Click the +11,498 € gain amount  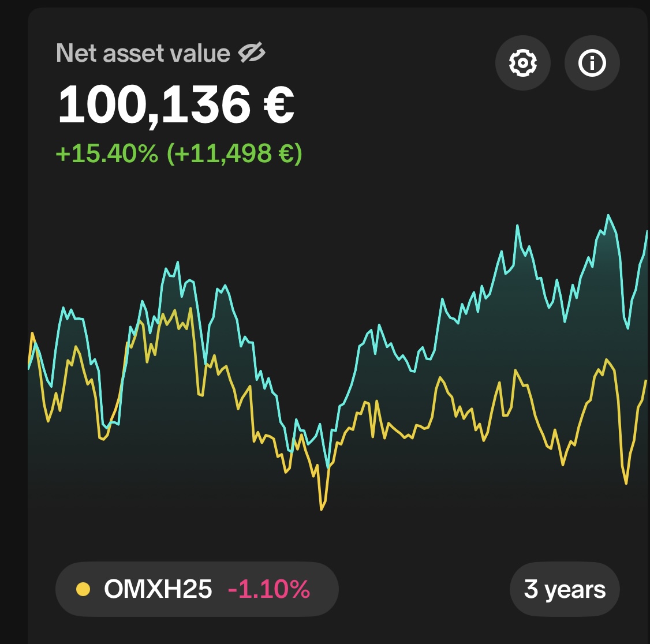point(234,153)
